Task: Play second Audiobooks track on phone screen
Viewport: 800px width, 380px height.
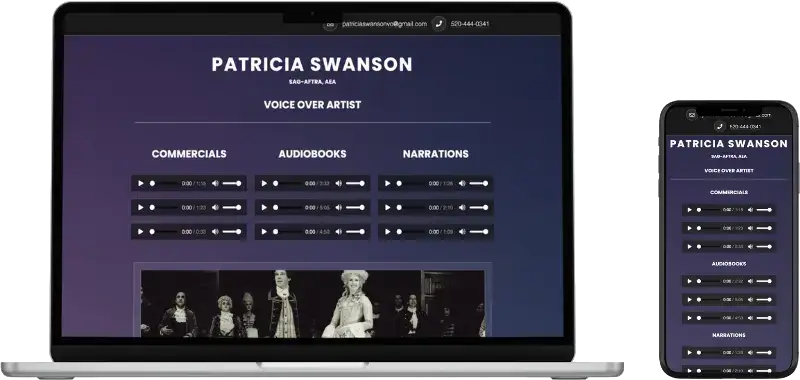Action: pos(689,299)
